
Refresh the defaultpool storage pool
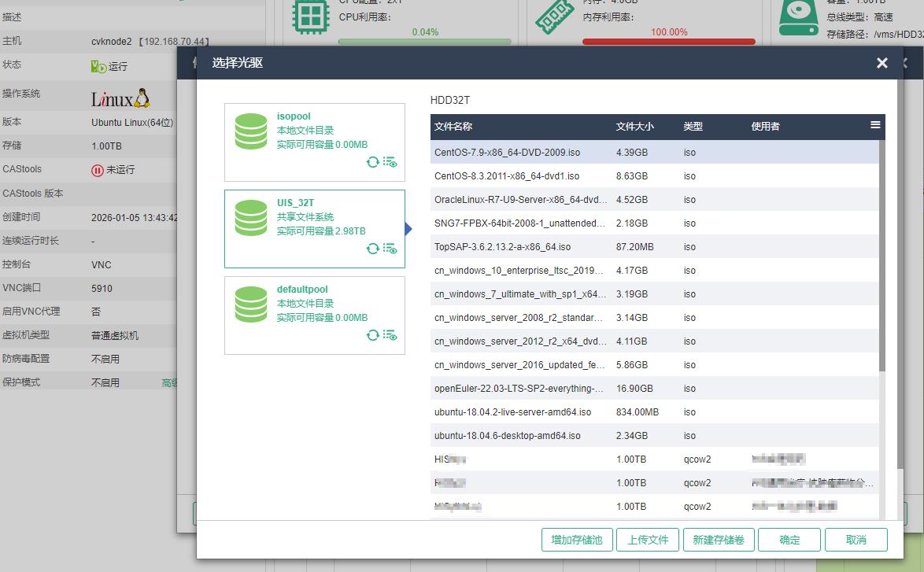[x=373, y=335]
